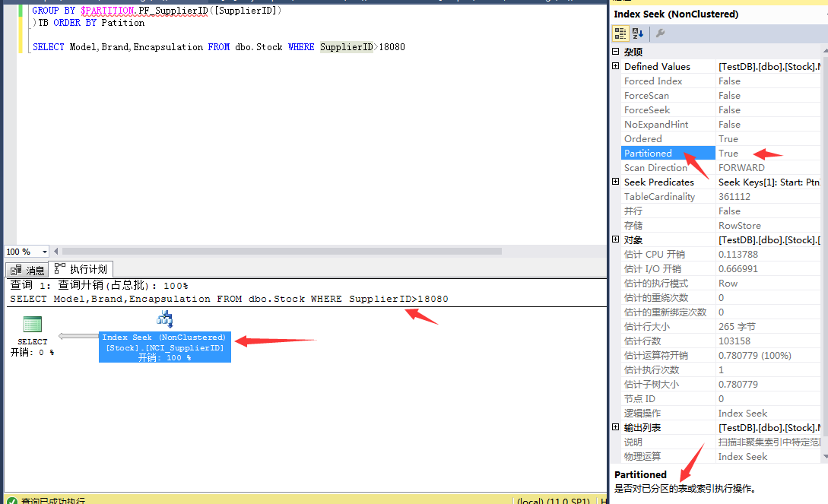The image size is (828, 504).
Task: Click the TableCardinality property row
Action: coord(659,197)
